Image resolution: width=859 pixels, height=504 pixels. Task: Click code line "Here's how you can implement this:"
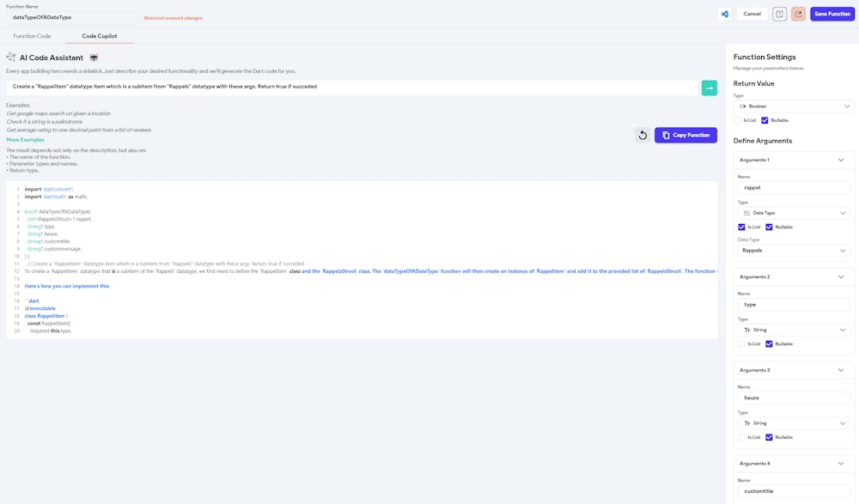[67, 286]
